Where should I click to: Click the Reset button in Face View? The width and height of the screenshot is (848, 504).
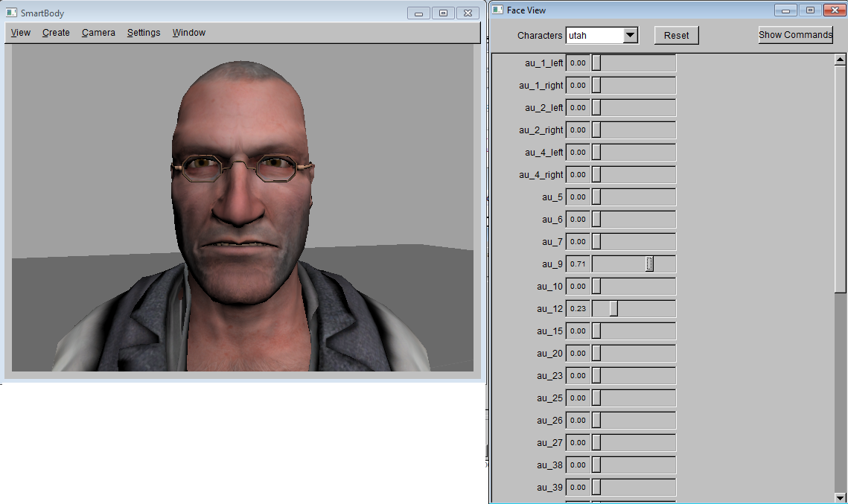676,35
